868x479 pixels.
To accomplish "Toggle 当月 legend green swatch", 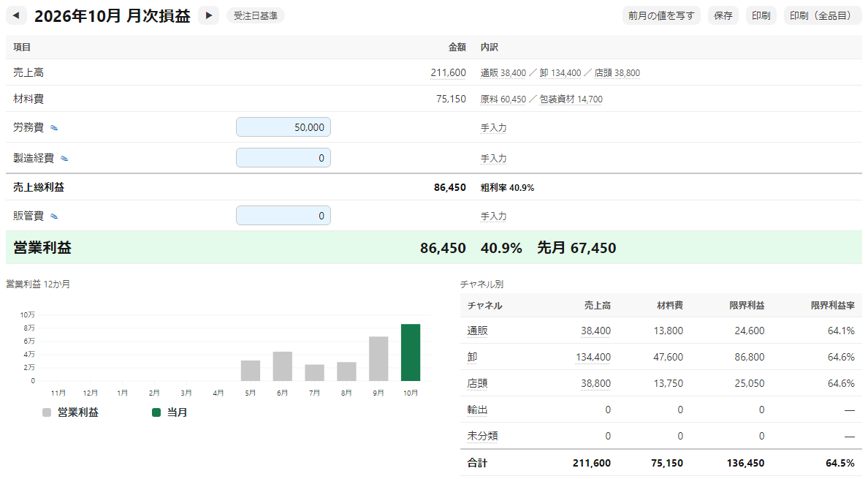I will [156, 412].
